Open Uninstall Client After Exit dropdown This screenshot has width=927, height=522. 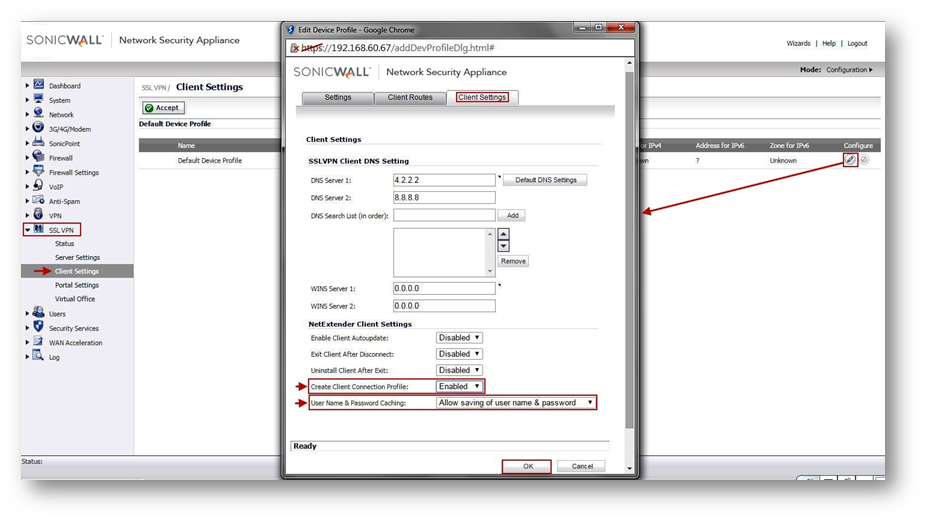[459, 370]
